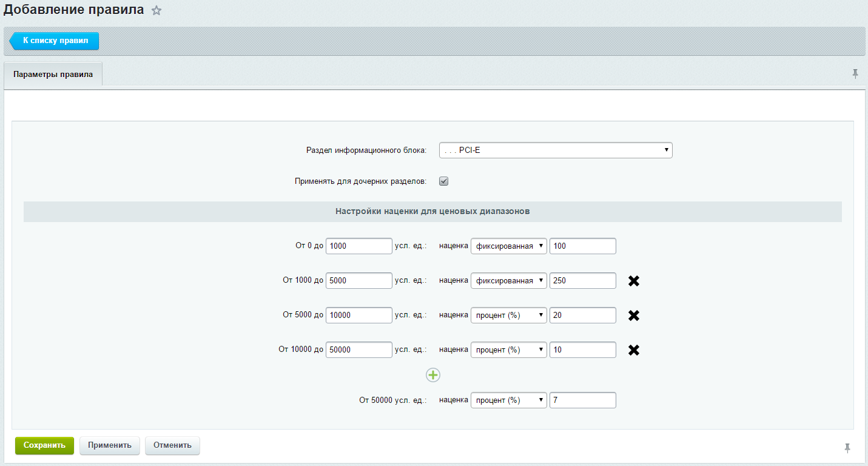Remove the 10000 to 50000 price range row
868x466 pixels.
634,350
